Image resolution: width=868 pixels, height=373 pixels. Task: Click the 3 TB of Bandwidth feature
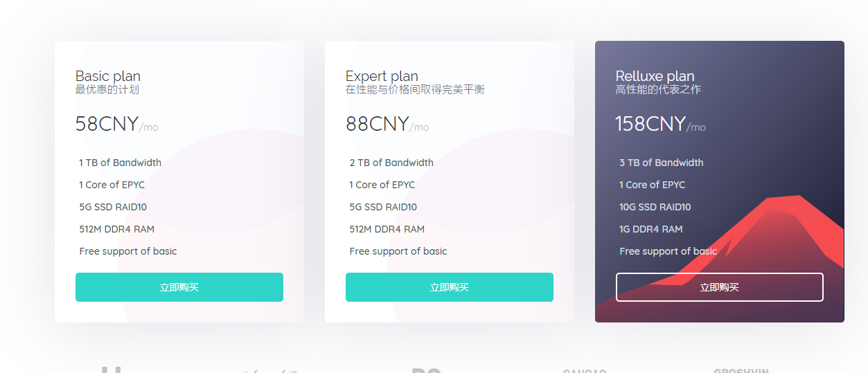click(x=662, y=163)
